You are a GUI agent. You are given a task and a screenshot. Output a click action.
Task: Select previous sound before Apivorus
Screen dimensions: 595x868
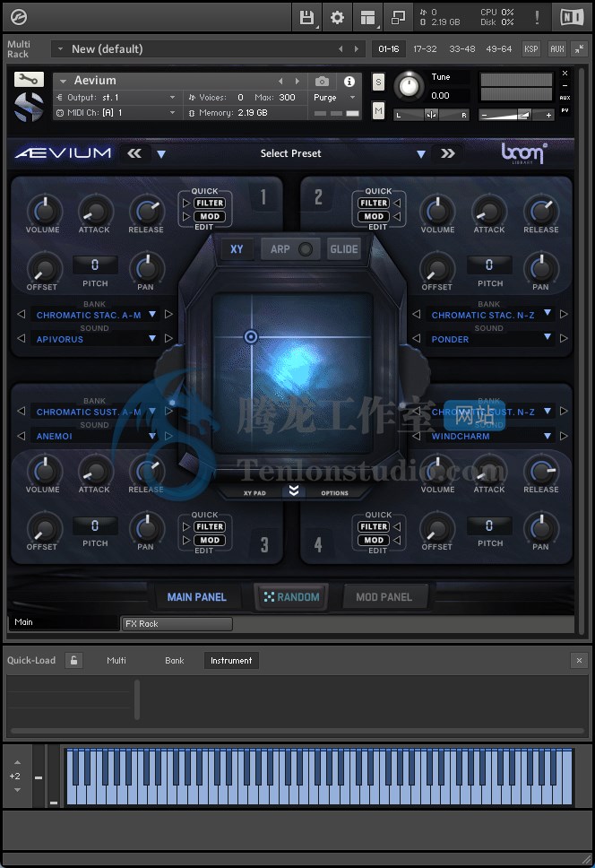click(21, 338)
